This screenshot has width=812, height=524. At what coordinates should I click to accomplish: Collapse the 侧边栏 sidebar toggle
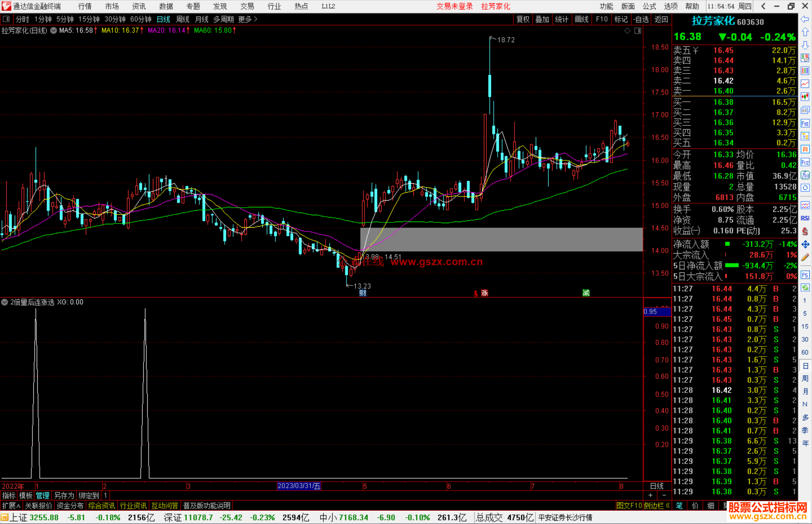[657, 506]
